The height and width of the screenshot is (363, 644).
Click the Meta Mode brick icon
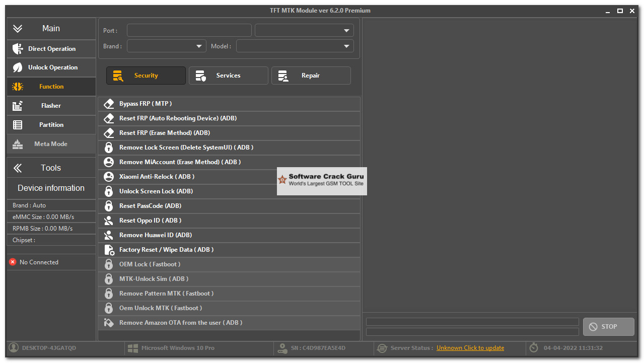point(18,144)
